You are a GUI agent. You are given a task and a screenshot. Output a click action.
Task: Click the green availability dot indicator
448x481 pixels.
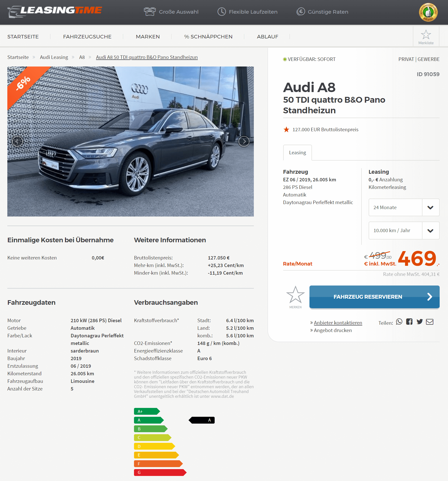coord(285,59)
